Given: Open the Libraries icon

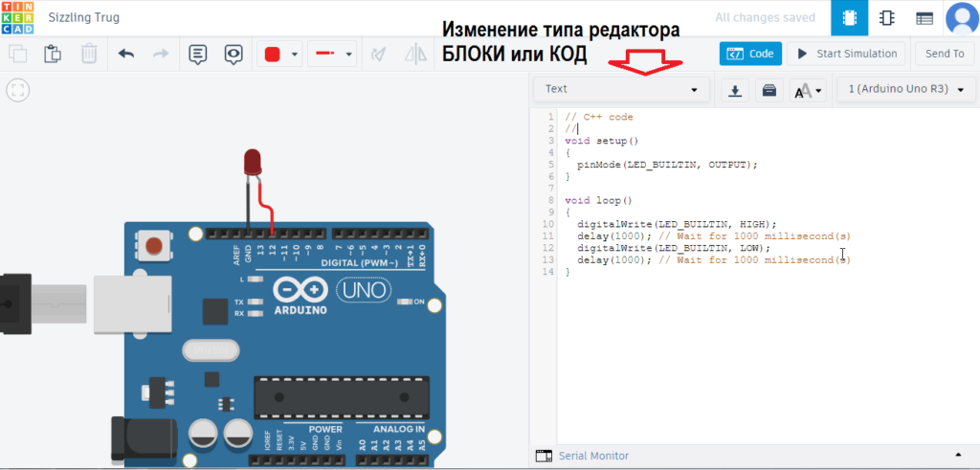Looking at the screenshot, I should click(x=769, y=90).
